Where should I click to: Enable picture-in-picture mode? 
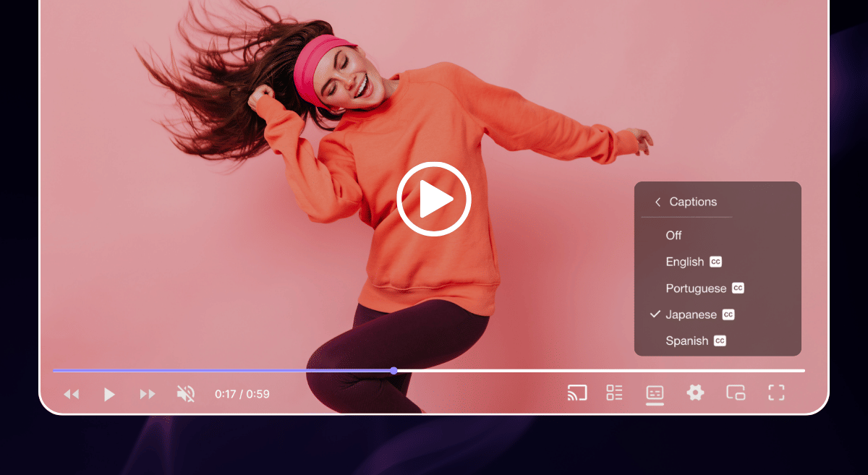click(736, 393)
